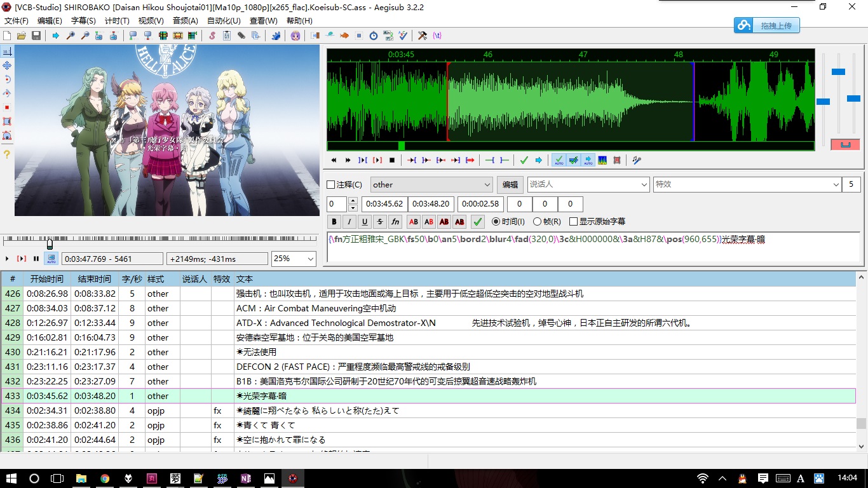
Task: Click the start time field 0:03:45.62
Action: [384, 204]
